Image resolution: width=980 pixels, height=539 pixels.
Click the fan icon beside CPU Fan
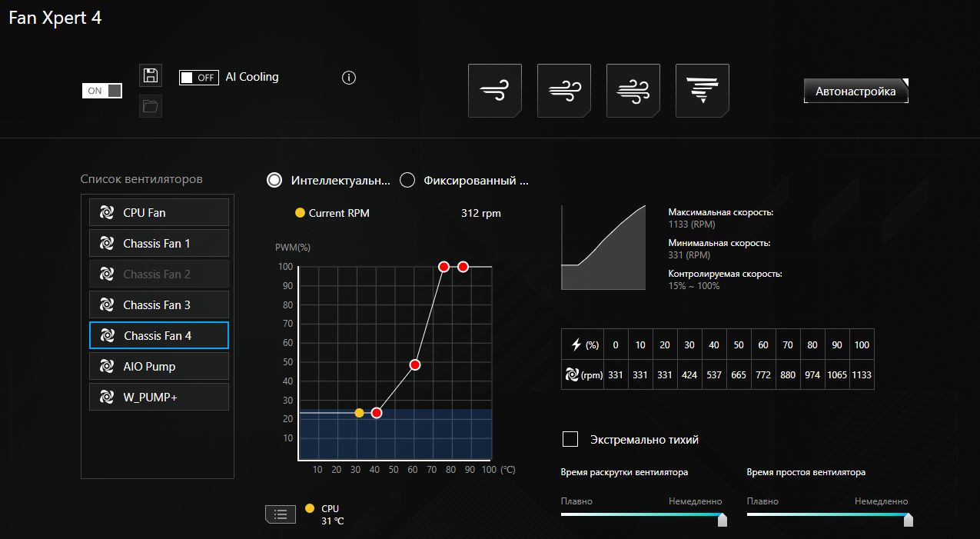coord(107,212)
